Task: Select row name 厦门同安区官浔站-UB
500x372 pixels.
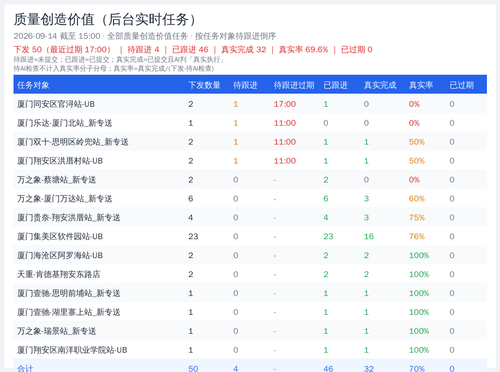Action: 56,104
